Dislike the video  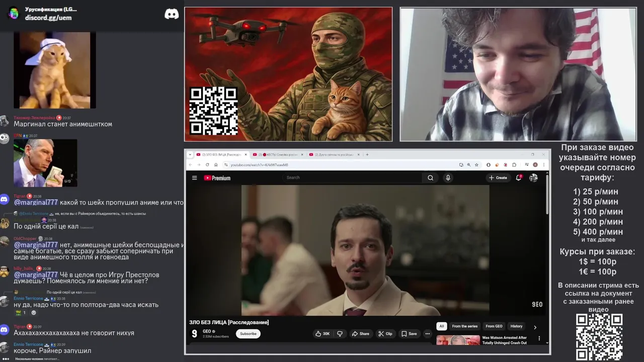340,333
